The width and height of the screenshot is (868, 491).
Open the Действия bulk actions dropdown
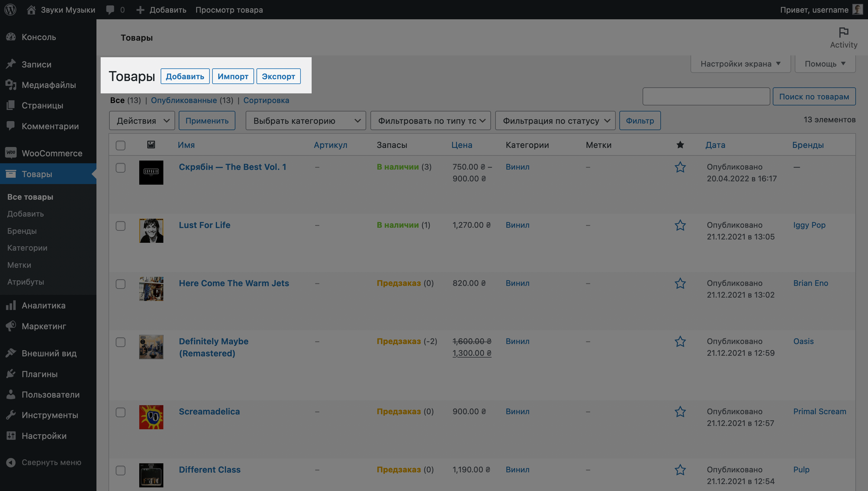coord(142,121)
